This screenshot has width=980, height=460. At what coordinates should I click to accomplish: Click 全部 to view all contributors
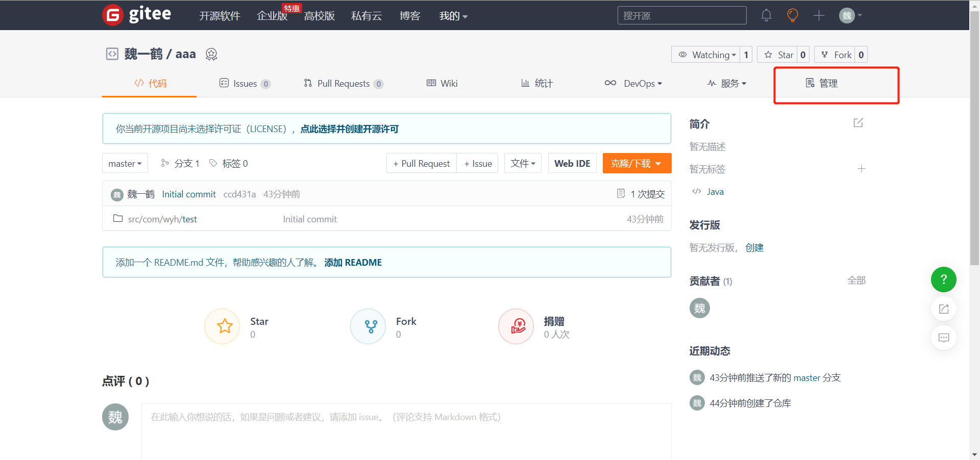pyautogui.click(x=856, y=280)
